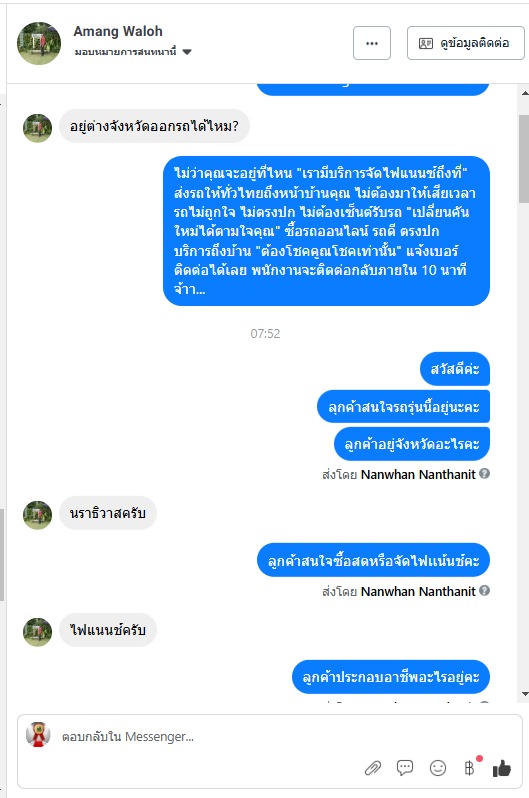
Task: Click the สวัสดีค่ะ sent message bubble
Action: (455, 369)
